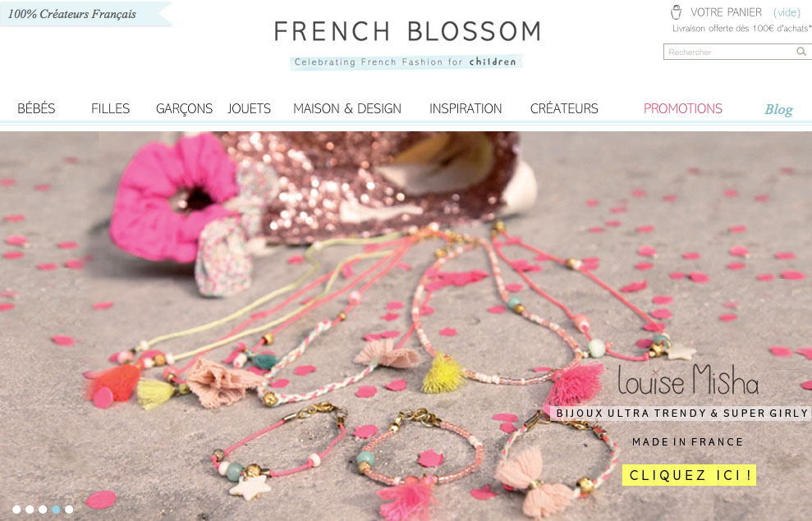812x521 pixels.
Task: Click the yellow CLIQUEZ ICI button
Action: coord(690,475)
